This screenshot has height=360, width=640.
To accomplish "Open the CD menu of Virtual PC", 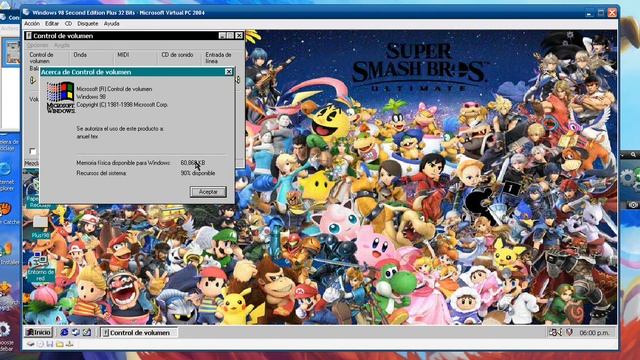I will pos(68,24).
